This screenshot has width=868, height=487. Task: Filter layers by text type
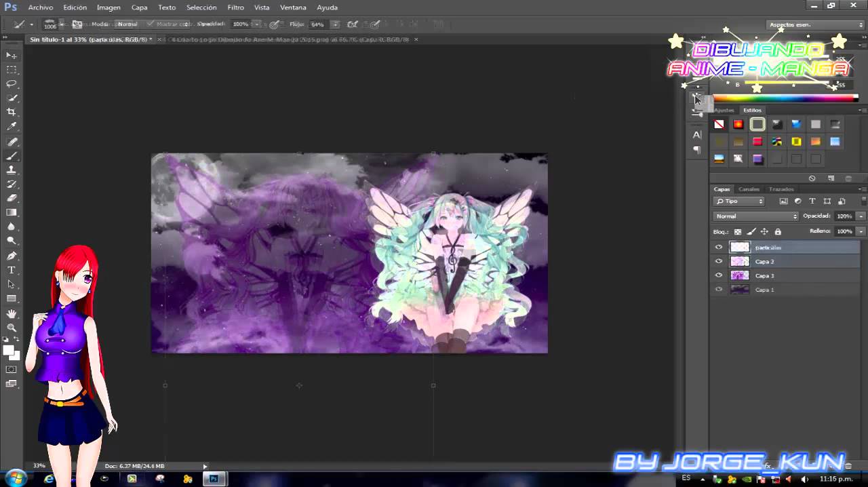click(x=812, y=201)
